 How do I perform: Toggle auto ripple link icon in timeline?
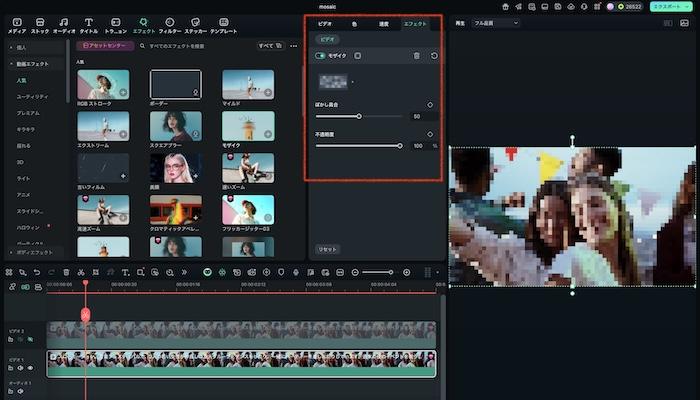pyautogui.click(x=25, y=287)
